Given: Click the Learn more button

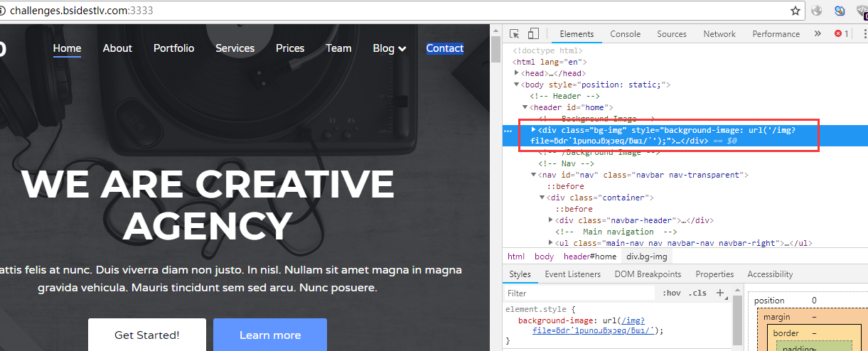Looking at the screenshot, I should [x=270, y=335].
